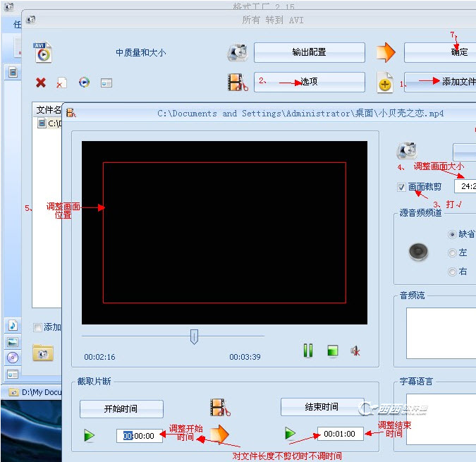Screen dimensions: 476x462
Task: Click the 输出配置 button
Action: [310, 52]
